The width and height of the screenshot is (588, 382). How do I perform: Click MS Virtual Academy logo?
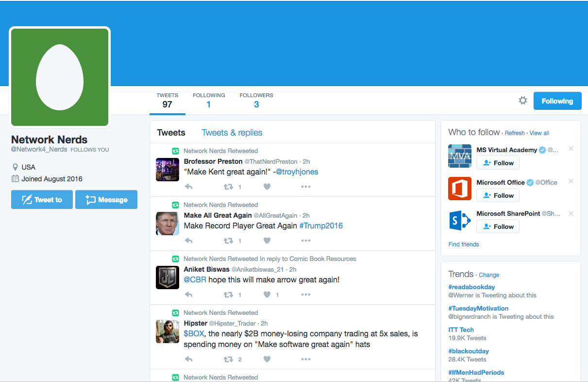460,156
